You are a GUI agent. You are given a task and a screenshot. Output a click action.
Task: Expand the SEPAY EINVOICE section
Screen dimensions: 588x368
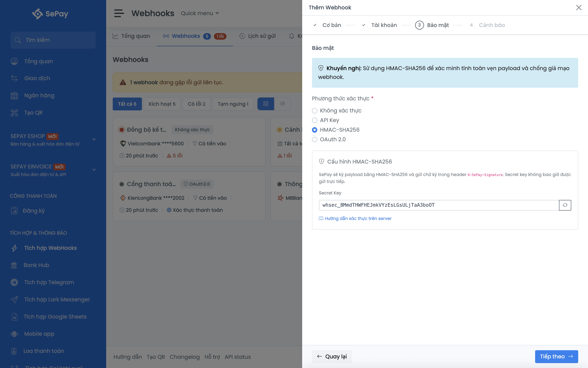pyautogui.click(x=94, y=170)
